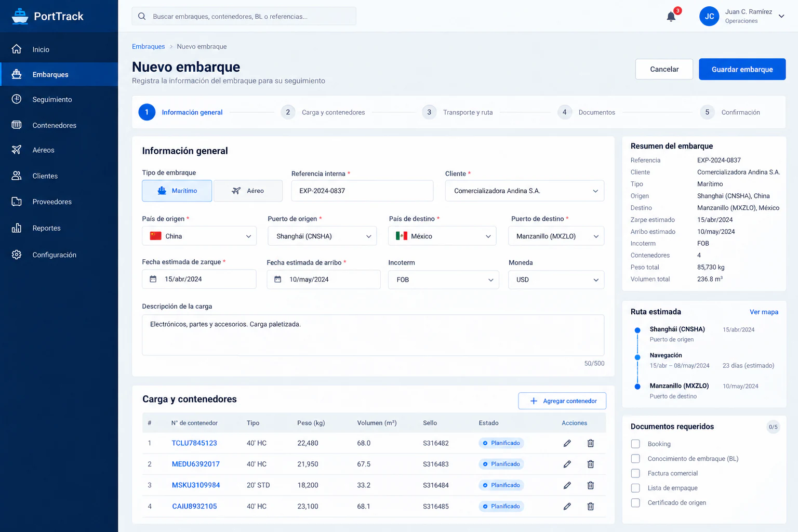Open Embarques in the sidebar
This screenshot has height=532, width=798.
tap(59, 74)
